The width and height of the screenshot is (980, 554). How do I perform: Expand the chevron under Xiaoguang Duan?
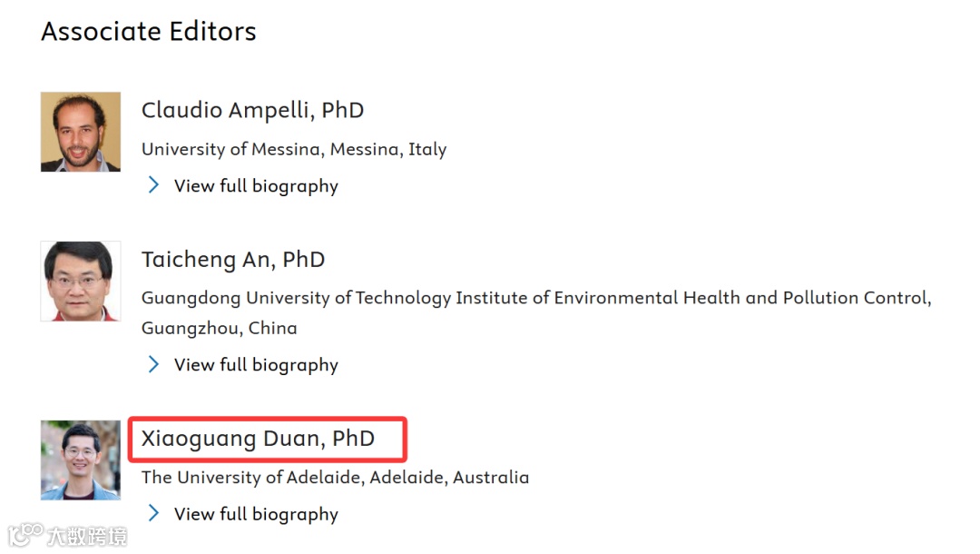point(153,513)
